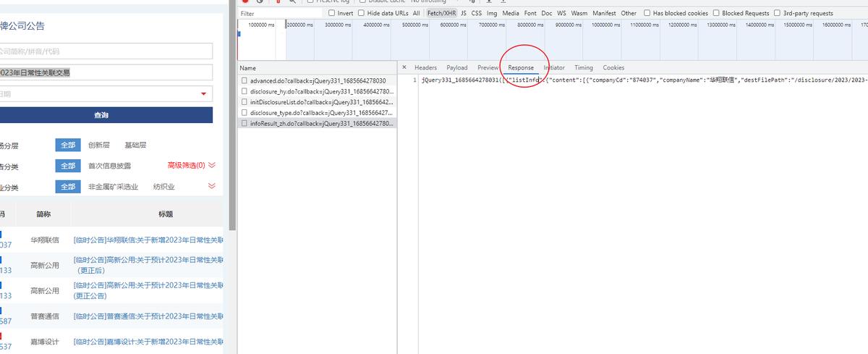Expand 高级筛选 advanced filter chevron

point(212,165)
